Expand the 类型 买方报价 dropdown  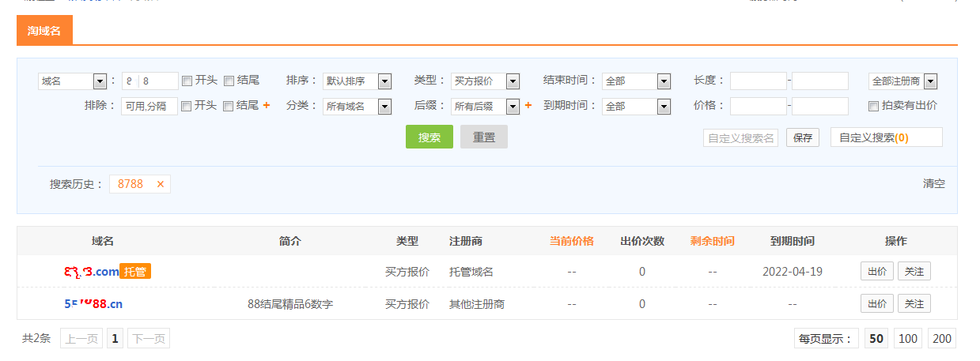point(485,81)
